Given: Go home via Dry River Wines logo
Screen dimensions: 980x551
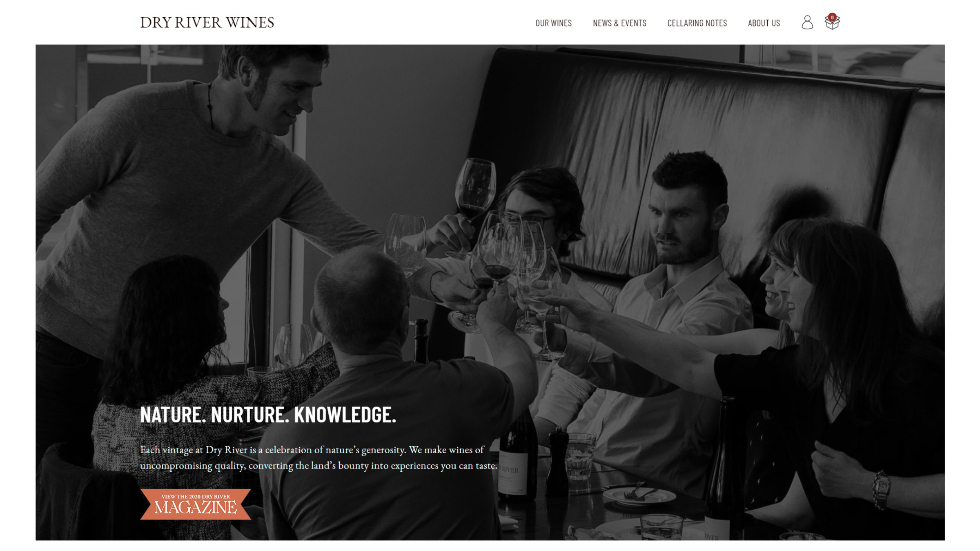Looking at the screenshot, I should click(x=207, y=22).
